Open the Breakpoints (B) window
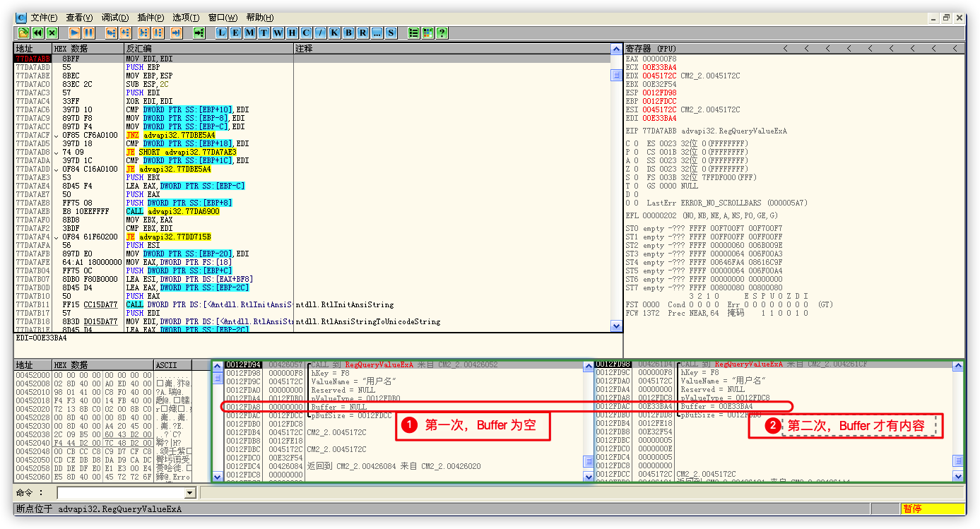The image size is (980, 529). tap(348, 32)
